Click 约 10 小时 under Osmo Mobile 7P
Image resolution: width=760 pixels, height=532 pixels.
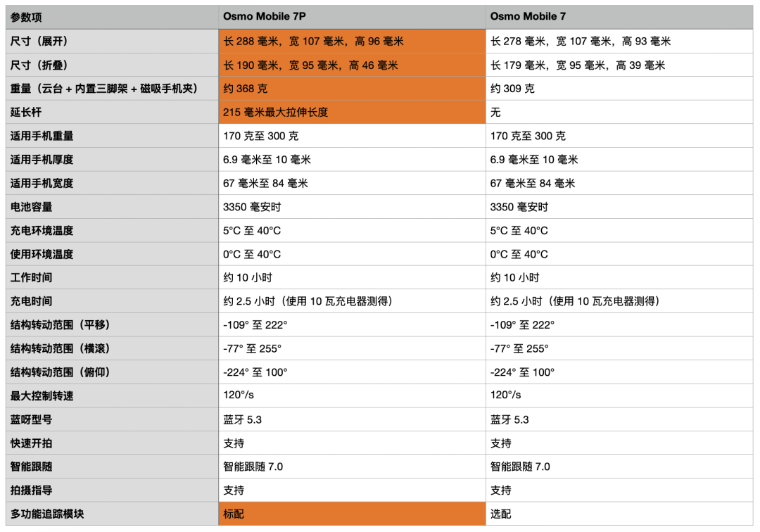tap(352, 278)
